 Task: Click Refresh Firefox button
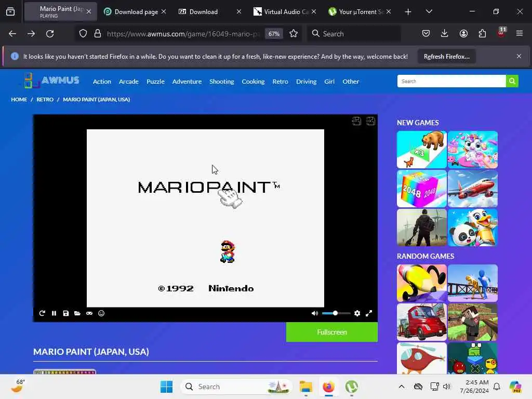coord(446,56)
